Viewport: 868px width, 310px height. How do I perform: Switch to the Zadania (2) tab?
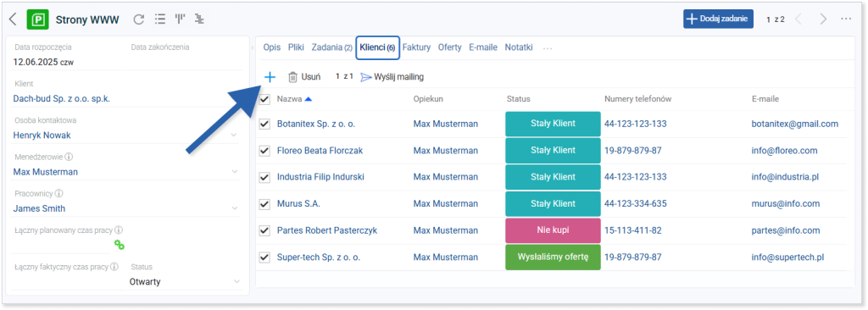tap(331, 47)
